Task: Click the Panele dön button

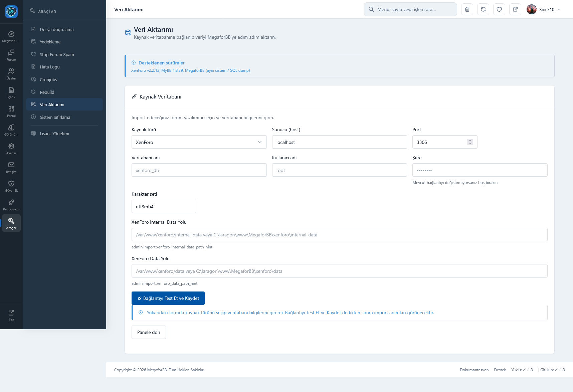Action: pos(149,332)
